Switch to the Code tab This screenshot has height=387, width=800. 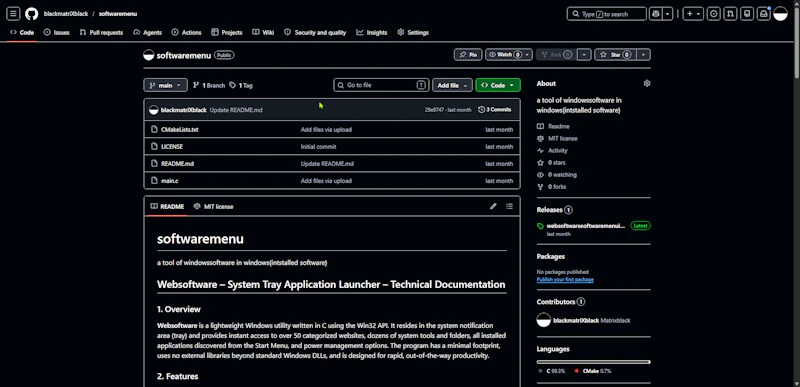22,32
